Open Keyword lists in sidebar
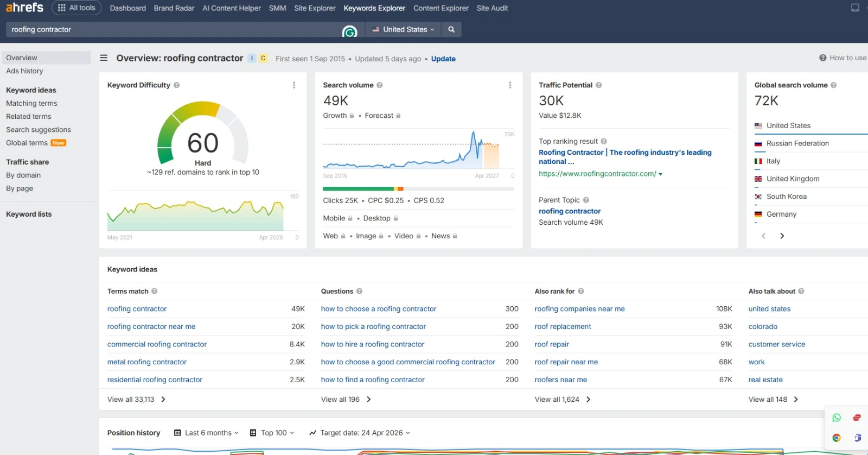 [x=29, y=214]
